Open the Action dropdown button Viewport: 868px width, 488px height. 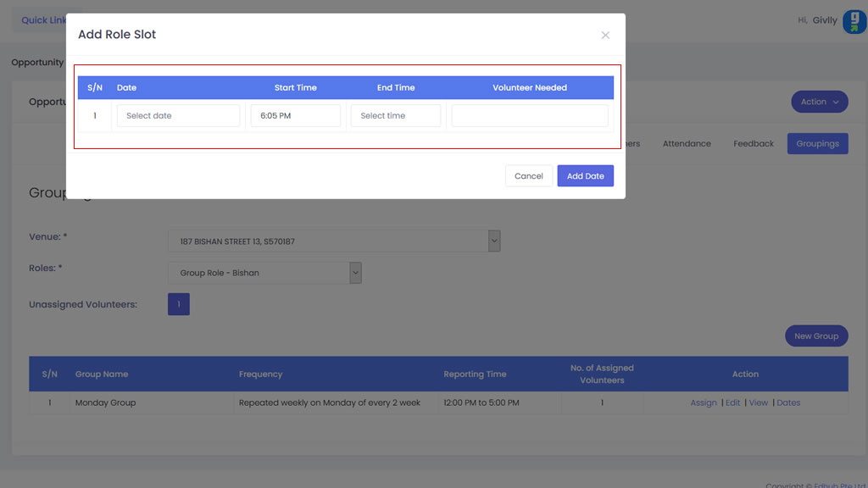pos(819,102)
